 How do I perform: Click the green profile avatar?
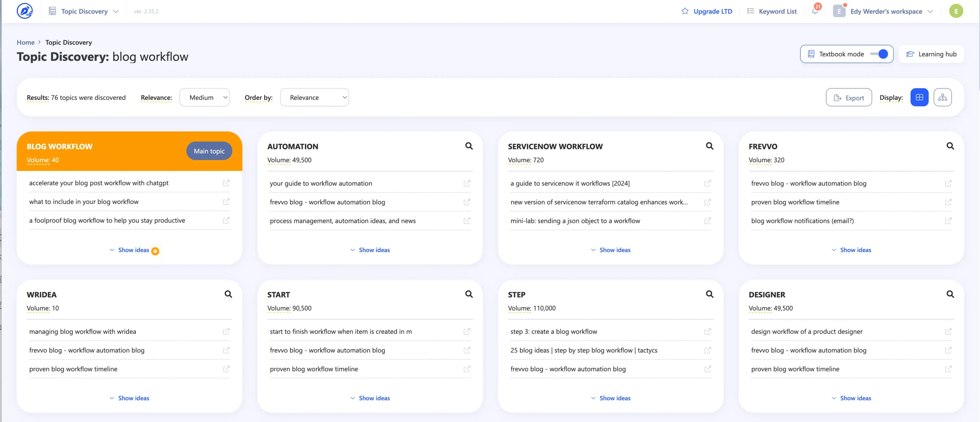[956, 11]
